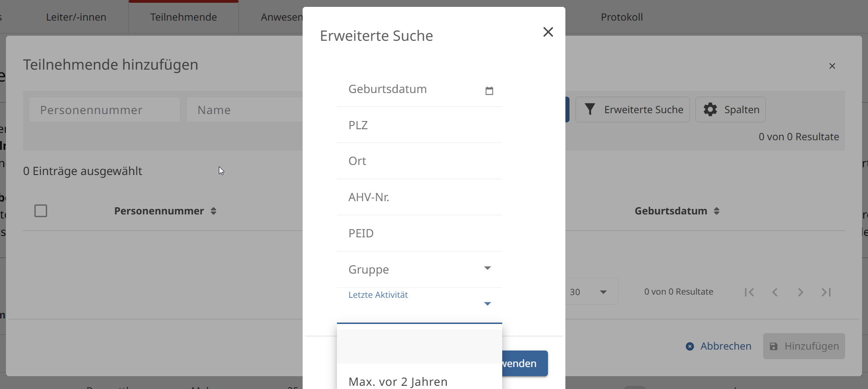This screenshot has width=868, height=389.
Task: Open the Geburtsdatum calendar picker icon
Action: coord(489,91)
